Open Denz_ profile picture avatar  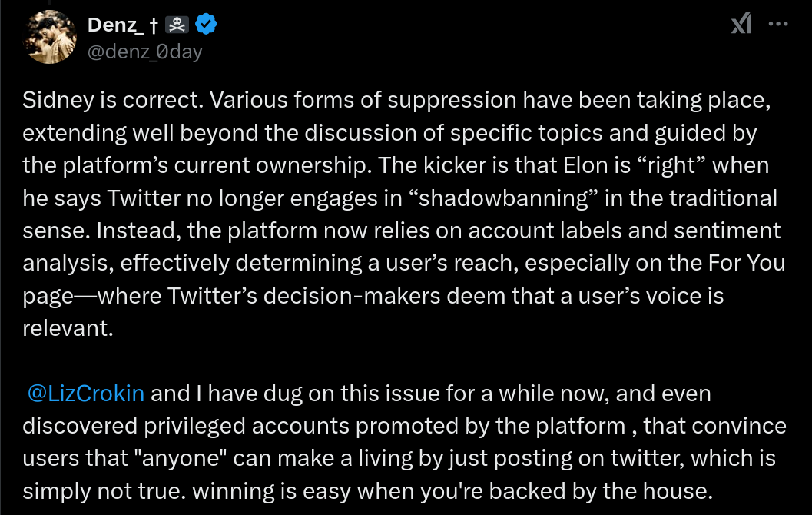tap(50, 38)
